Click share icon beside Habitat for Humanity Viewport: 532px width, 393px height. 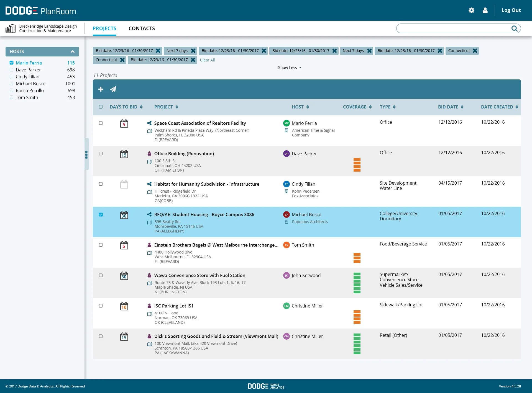[x=149, y=184]
